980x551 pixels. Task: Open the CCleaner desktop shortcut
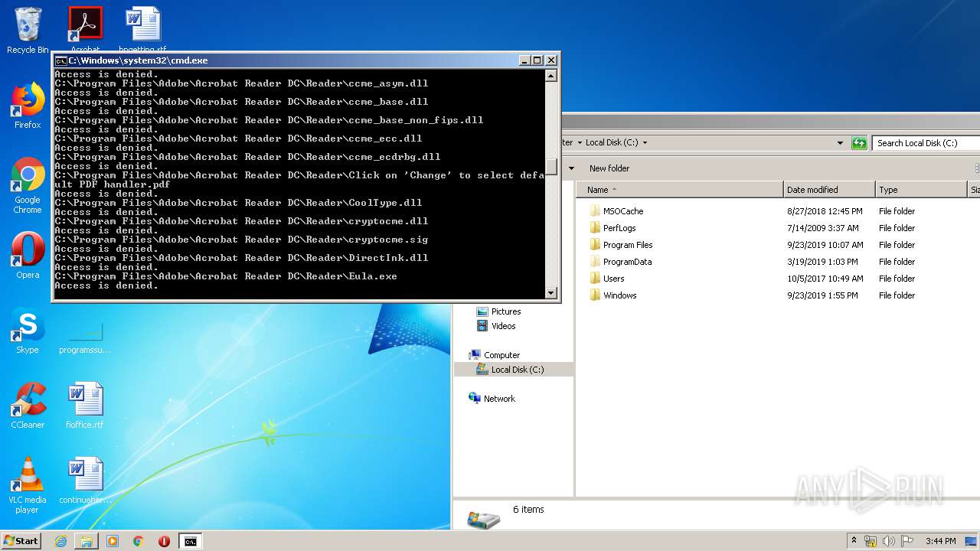pyautogui.click(x=28, y=406)
